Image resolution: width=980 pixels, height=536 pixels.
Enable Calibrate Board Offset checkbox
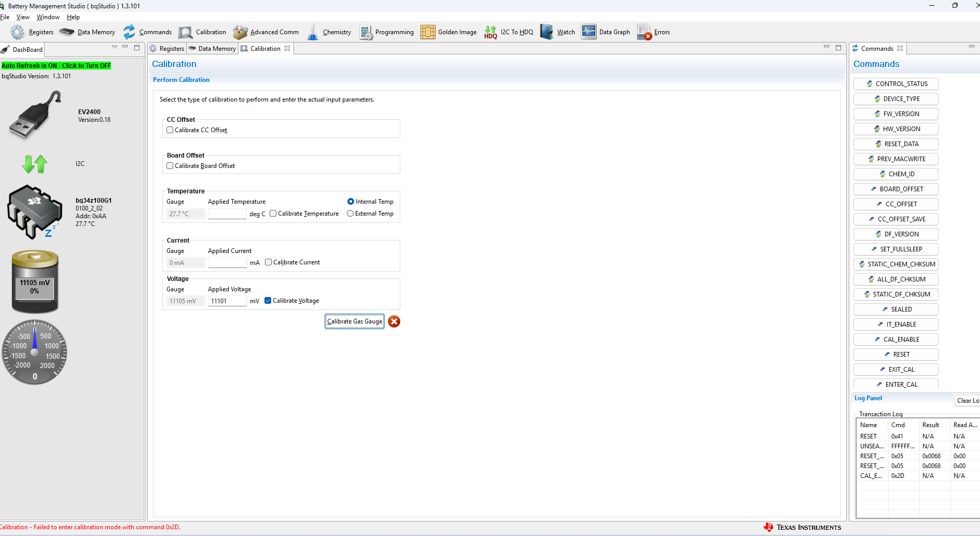point(170,166)
